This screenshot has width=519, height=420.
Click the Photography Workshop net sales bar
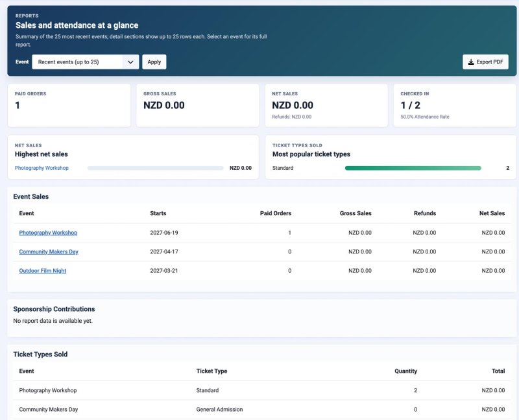tap(156, 168)
